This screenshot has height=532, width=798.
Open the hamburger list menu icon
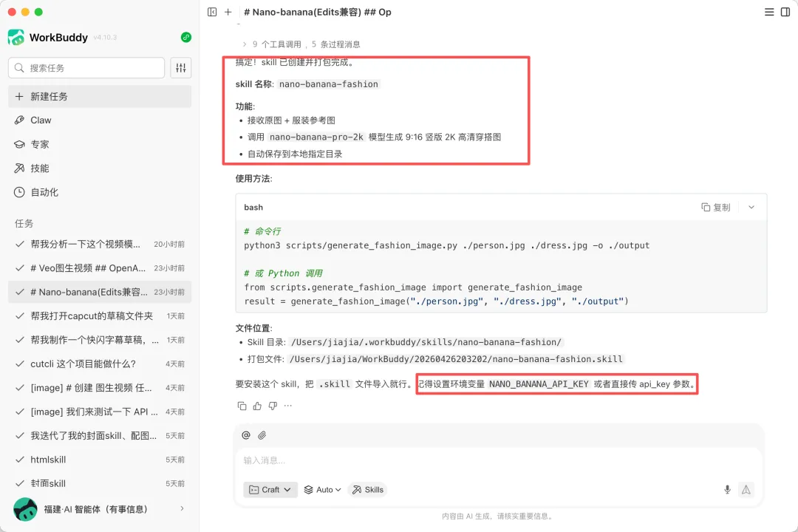(x=769, y=12)
